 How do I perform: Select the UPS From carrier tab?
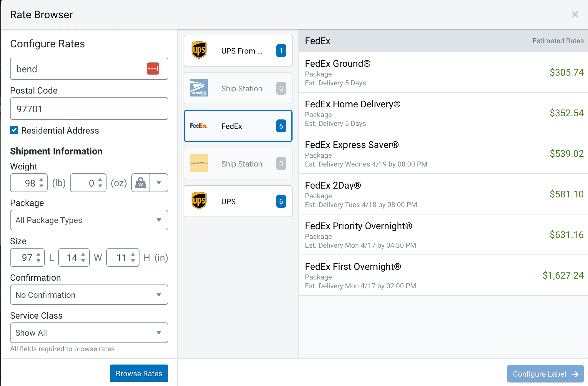click(238, 51)
